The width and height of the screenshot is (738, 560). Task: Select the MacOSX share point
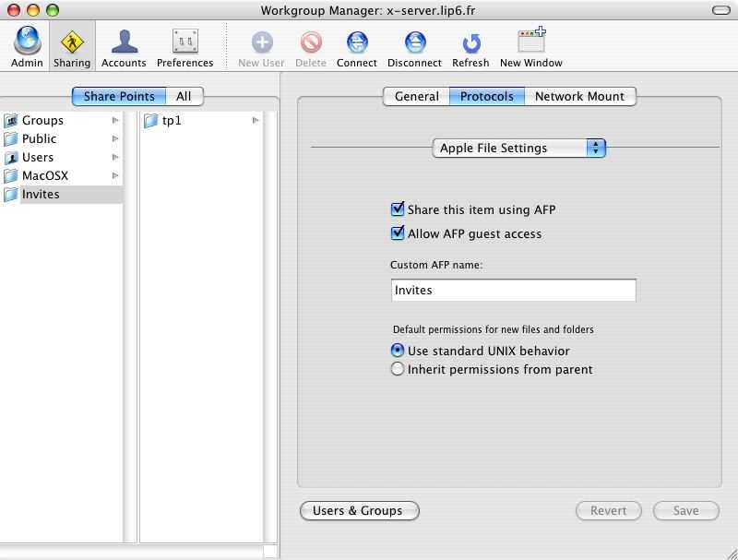[45, 175]
